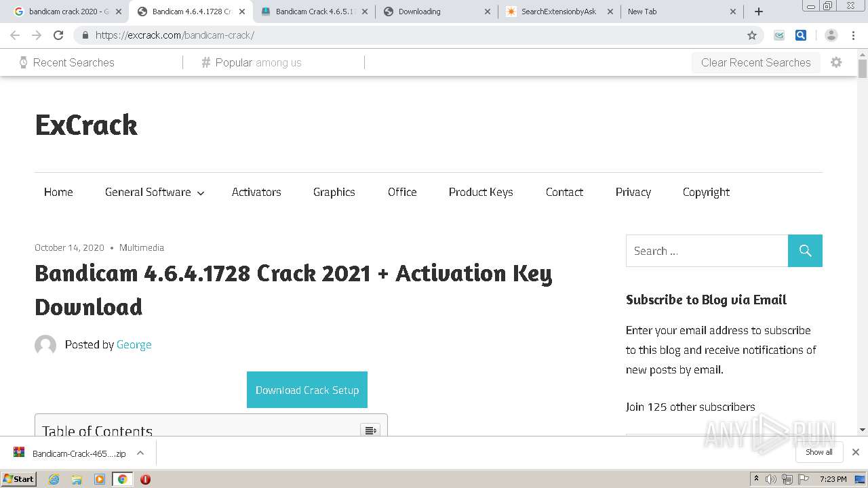Open the Contact page
Screen dimensions: 868x488
[x=564, y=192]
